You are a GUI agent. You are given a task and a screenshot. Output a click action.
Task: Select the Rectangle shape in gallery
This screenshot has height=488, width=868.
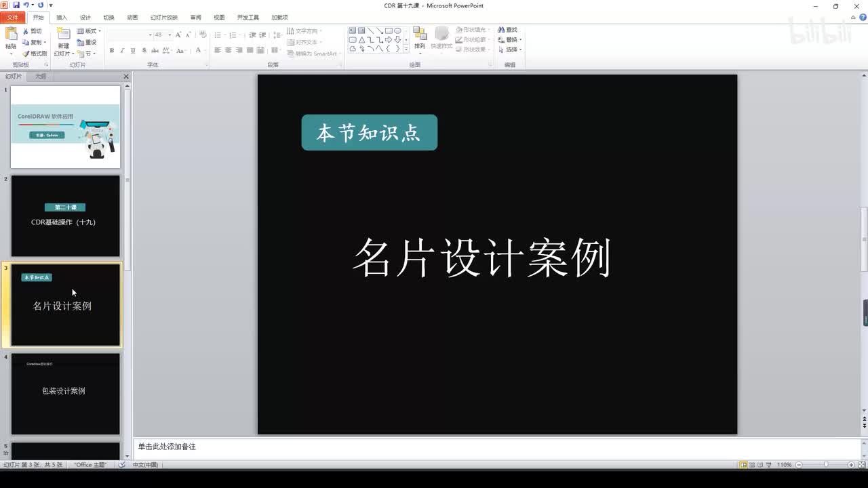(x=389, y=30)
